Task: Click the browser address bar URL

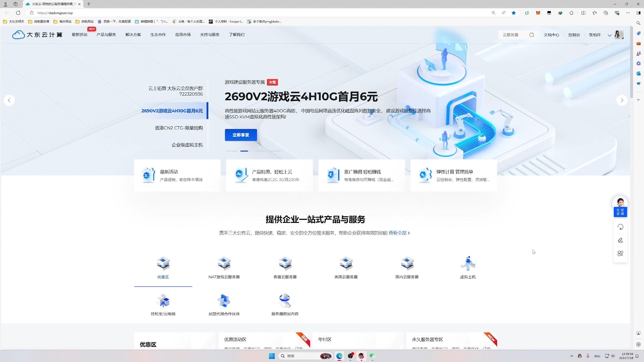Action: point(55,13)
